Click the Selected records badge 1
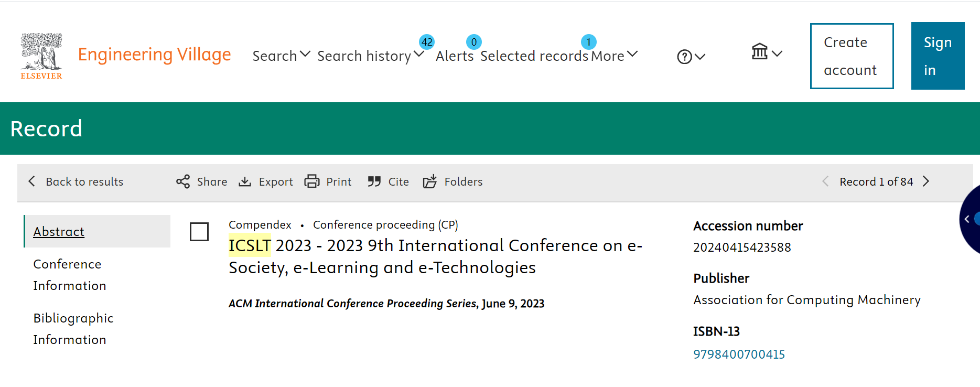 (x=589, y=42)
